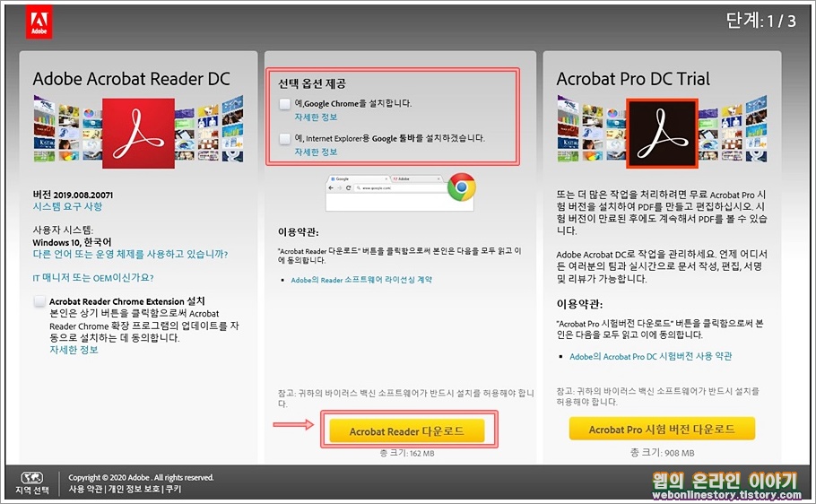The height and width of the screenshot is (504, 816).
Task: Click the browser window preview thumbnail
Action: point(400,193)
